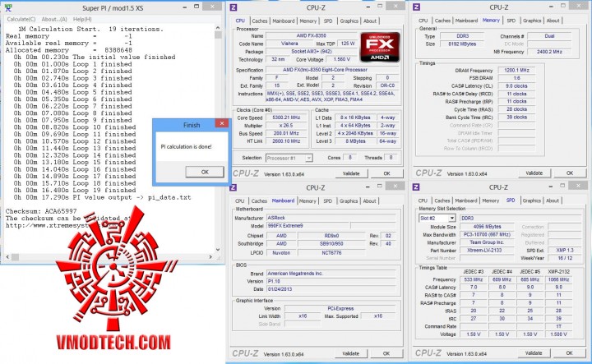This screenshot has height=364, width=592.
Task: Click Validate in the Mainboard tab window
Action: [350, 354]
